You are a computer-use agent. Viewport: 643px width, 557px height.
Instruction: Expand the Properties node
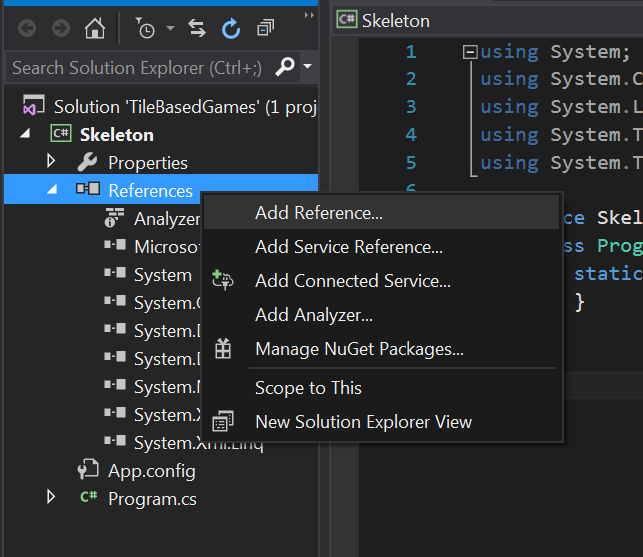(x=51, y=161)
